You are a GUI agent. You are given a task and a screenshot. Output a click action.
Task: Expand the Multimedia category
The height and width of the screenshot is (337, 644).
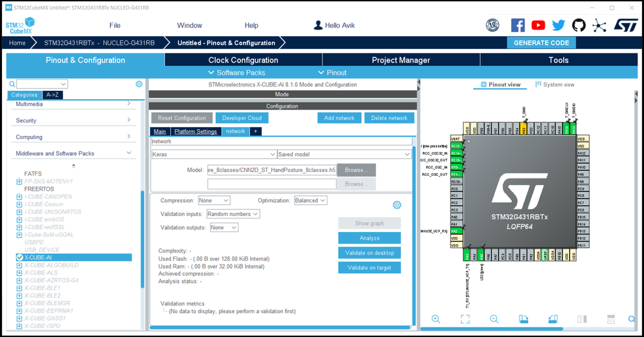(x=129, y=104)
